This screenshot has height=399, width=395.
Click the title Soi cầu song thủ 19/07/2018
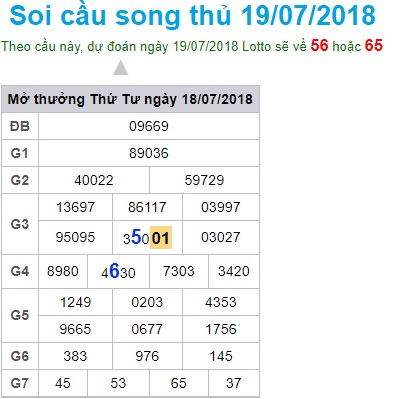click(193, 16)
